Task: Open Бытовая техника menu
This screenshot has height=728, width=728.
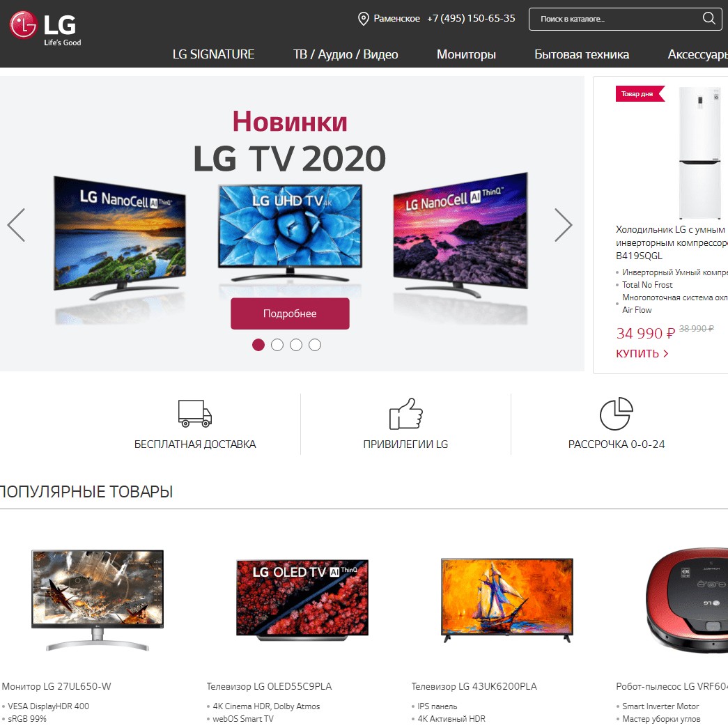Action: [x=582, y=54]
